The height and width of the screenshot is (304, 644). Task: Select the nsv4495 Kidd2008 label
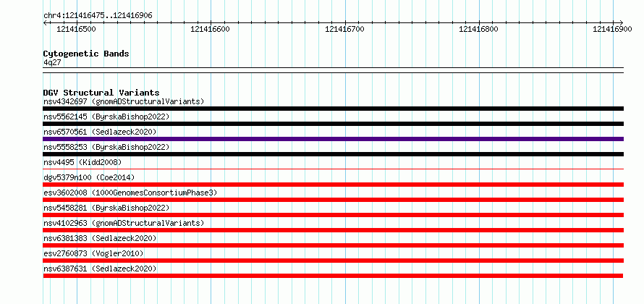coord(82,162)
